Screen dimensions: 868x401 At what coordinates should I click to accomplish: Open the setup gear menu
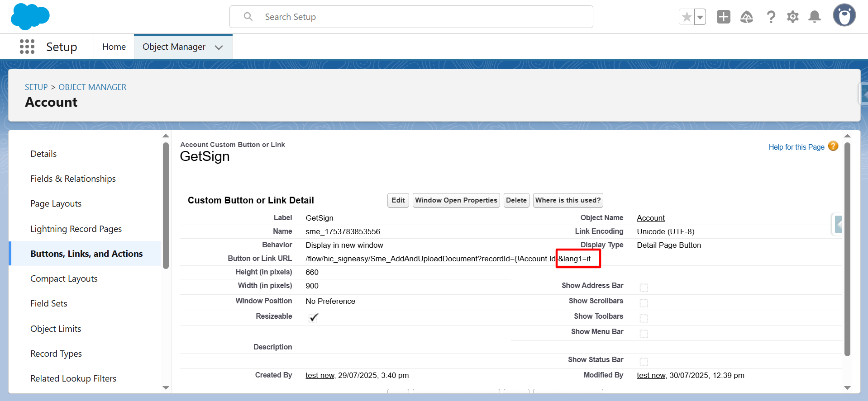tap(792, 17)
